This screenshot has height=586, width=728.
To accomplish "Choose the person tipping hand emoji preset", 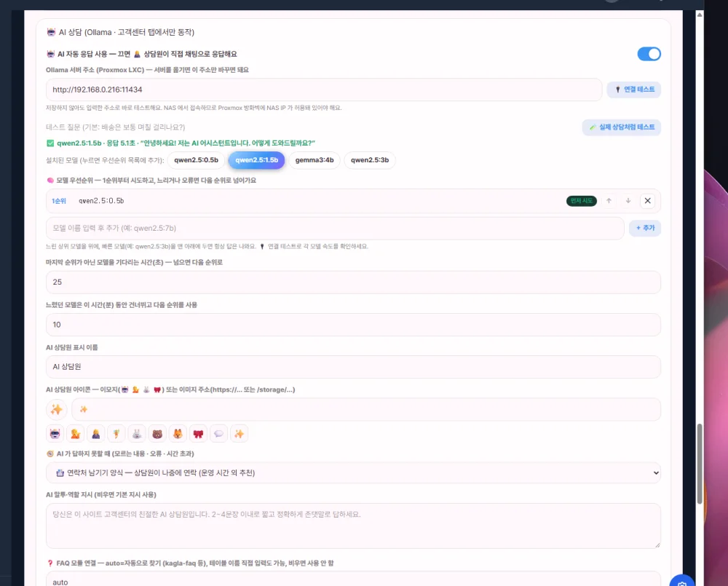I will [75, 434].
